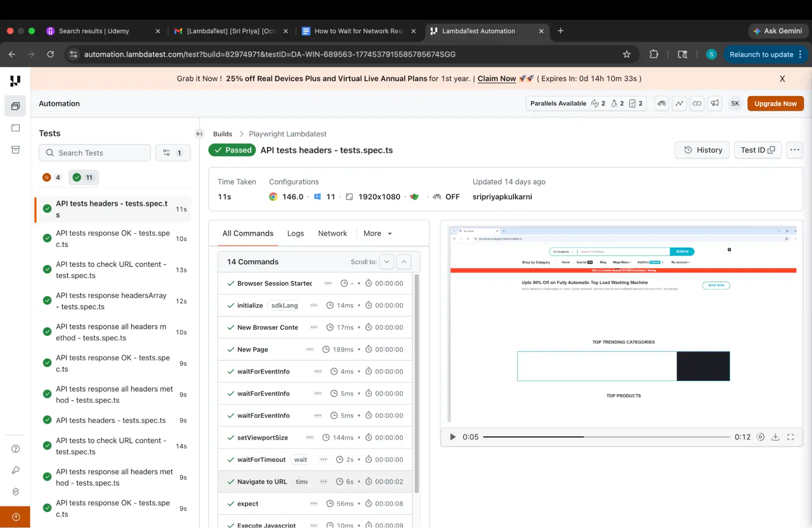812x528 pixels.
Task: Click the key icon in left sidebar
Action: click(15, 470)
